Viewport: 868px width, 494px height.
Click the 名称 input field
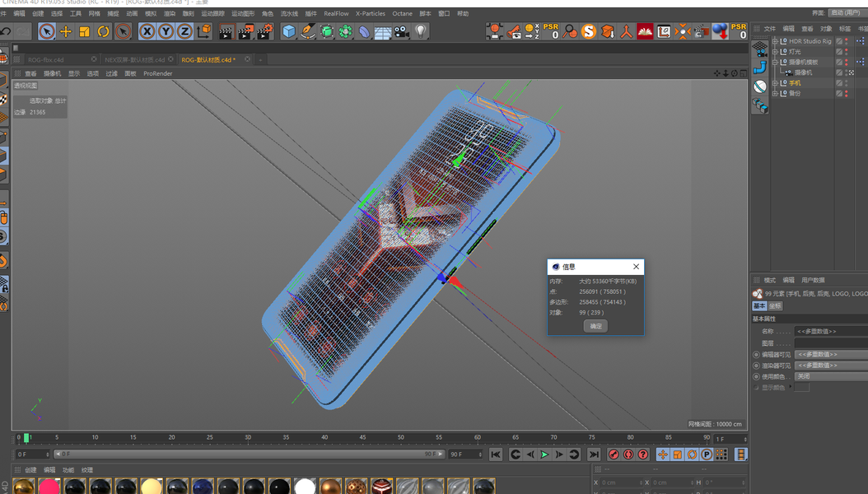coord(831,331)
